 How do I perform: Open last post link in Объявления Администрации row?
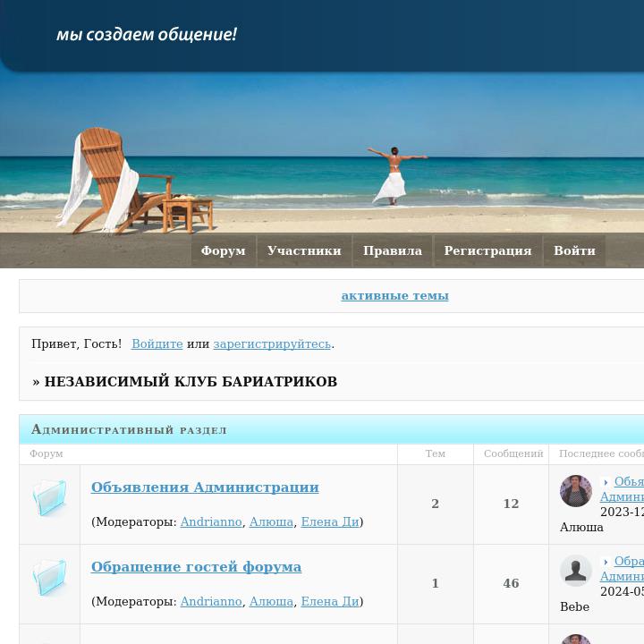(x=623, y=489)
